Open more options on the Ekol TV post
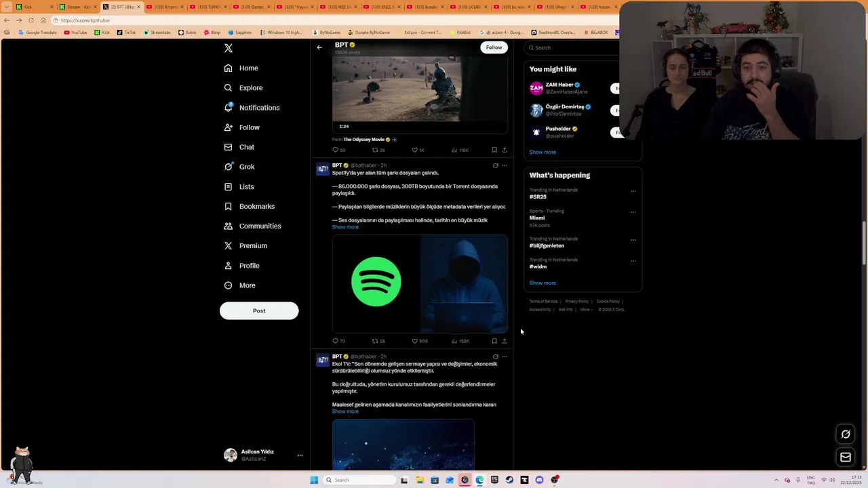 pyautogui.click(x=505, y=357)
